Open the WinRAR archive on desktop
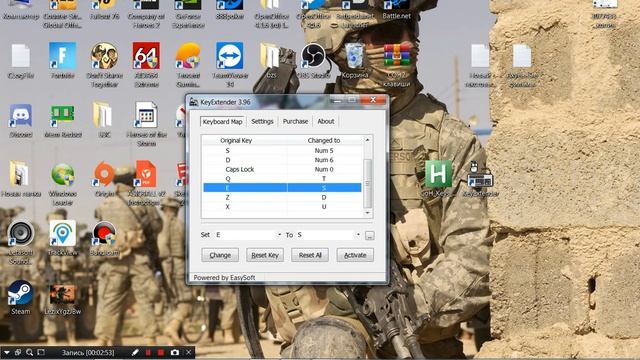The width and height of the screenshot is (640, 360). coord(397,56)
